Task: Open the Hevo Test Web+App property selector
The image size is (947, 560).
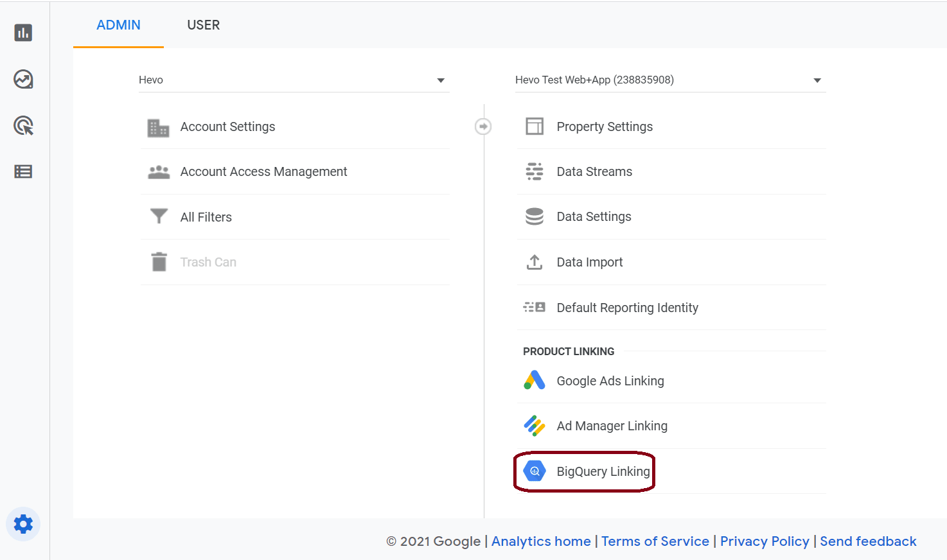Action: (x=671, y=80)
